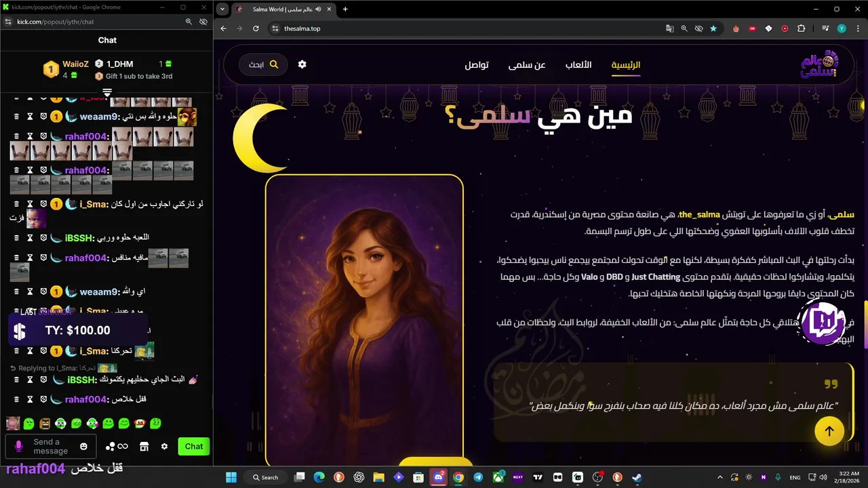Open the translate page icon in address bar
868x488 pixels.
pos(669,28)
